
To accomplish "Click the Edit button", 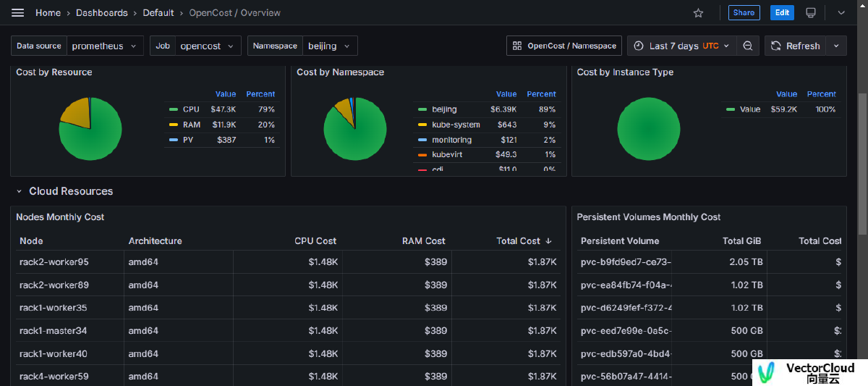I will pos(782,12).
